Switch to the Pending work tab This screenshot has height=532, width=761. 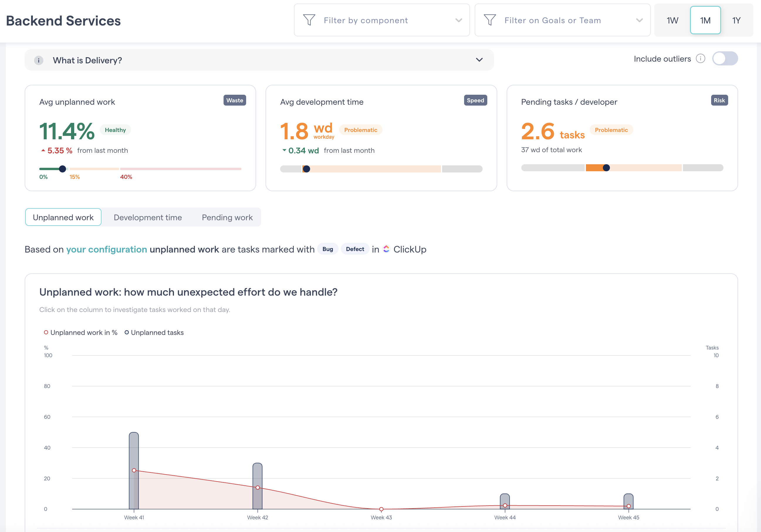(x=227, y=217)
